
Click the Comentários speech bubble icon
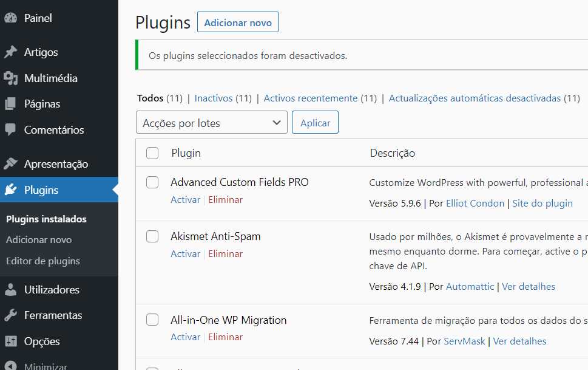pyautogui.click(x=10, y=130)
